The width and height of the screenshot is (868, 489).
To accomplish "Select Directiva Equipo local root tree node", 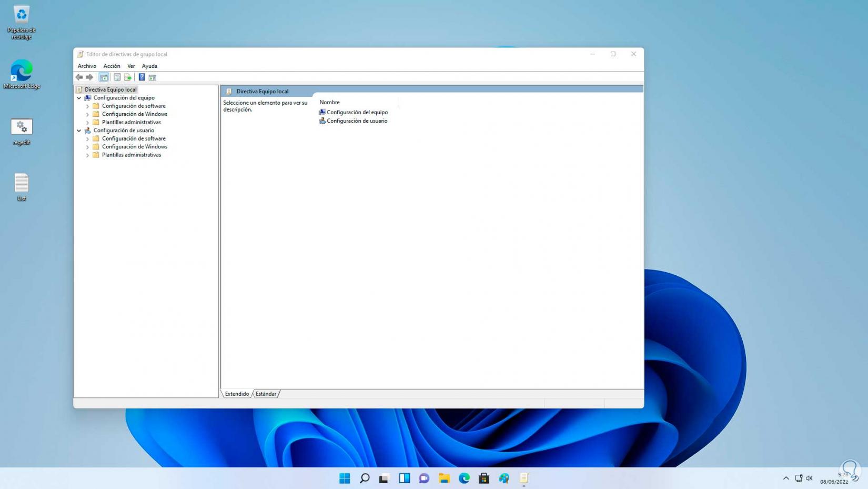I will (x=110, y=89).
